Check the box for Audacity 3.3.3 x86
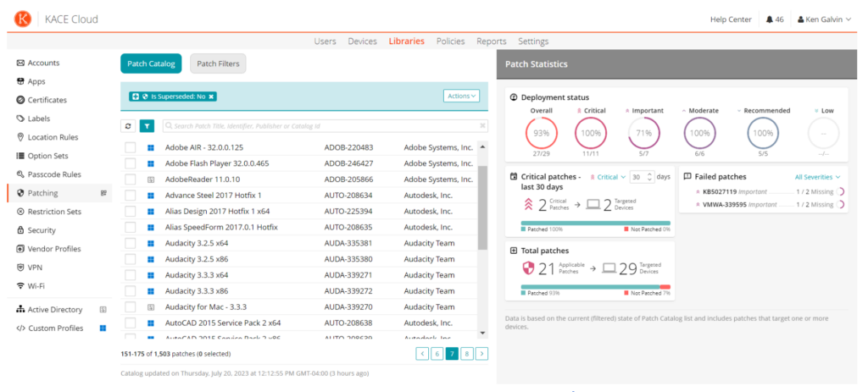 (x=130, y=290)
